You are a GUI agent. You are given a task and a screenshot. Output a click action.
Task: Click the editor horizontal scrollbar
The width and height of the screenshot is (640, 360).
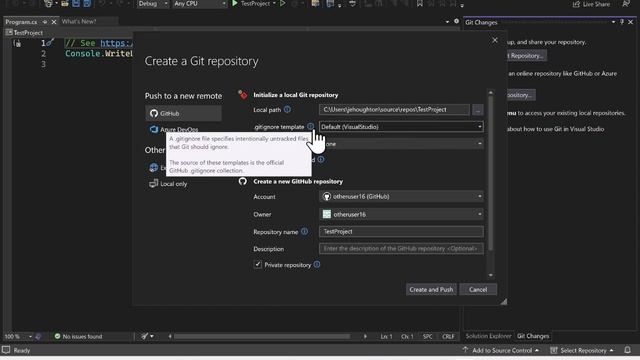(262, 336)
